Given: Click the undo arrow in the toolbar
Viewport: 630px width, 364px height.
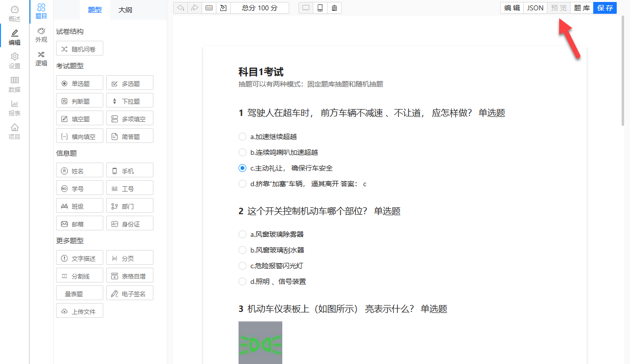Looking at the screenshot, I should (180, 8).
